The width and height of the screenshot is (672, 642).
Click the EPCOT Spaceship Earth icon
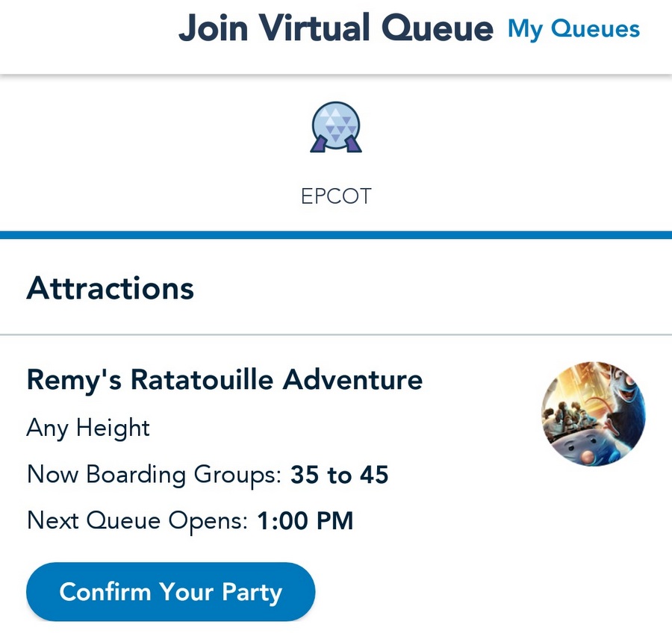coord(336,127)
